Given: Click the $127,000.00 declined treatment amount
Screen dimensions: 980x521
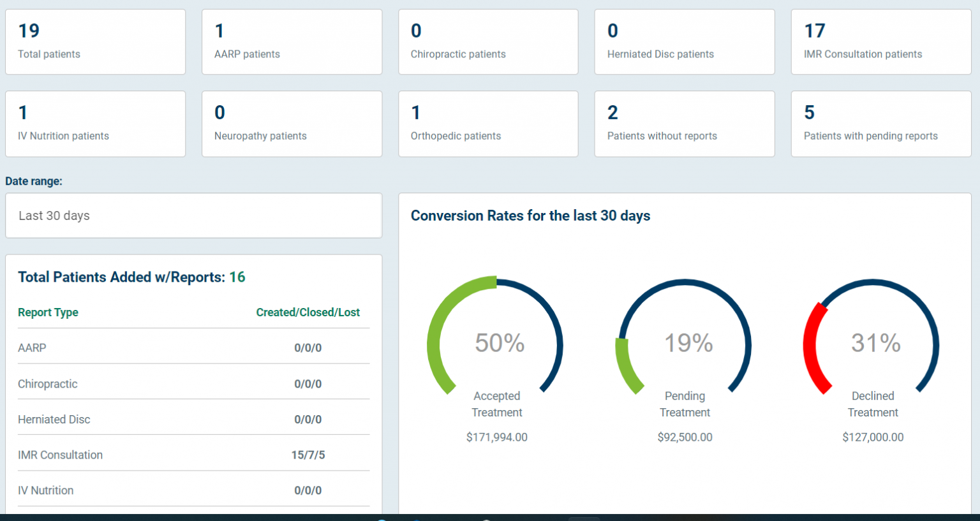Looking at the screenshot, I should [x=873, y=437].
